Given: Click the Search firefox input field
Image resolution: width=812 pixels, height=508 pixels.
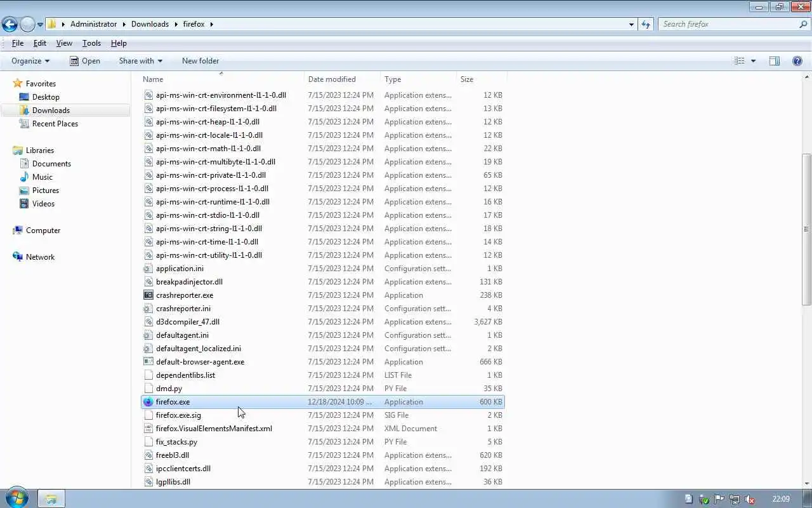Looking at the screenshot, I should point(728,24).
